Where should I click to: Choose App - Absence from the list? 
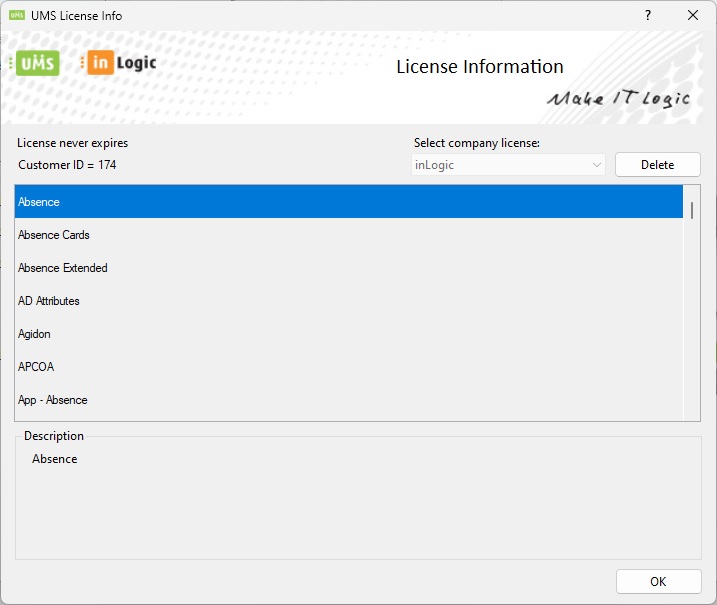point(53,400)
